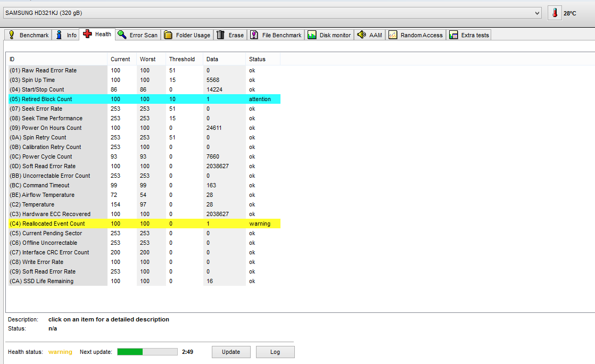Click the Status column header
595x364 pixels.
(x=263, y=59)
